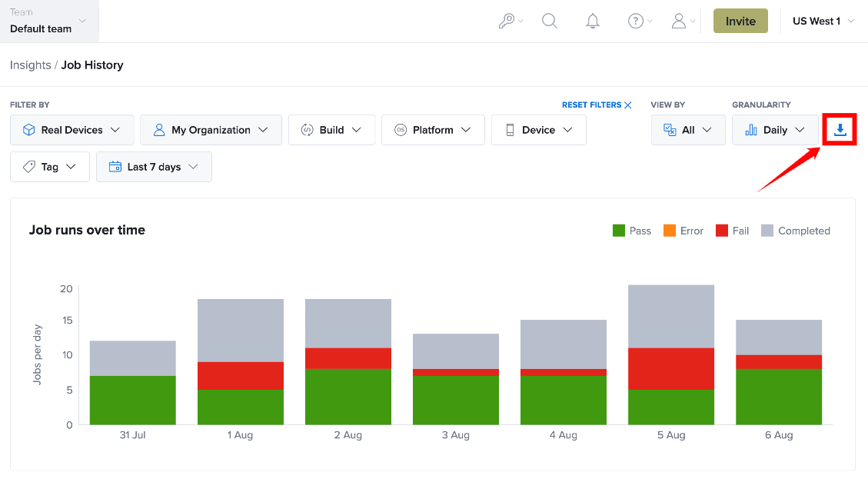Open the My Organization filter dropdown
868x482 pixels.
211,130
